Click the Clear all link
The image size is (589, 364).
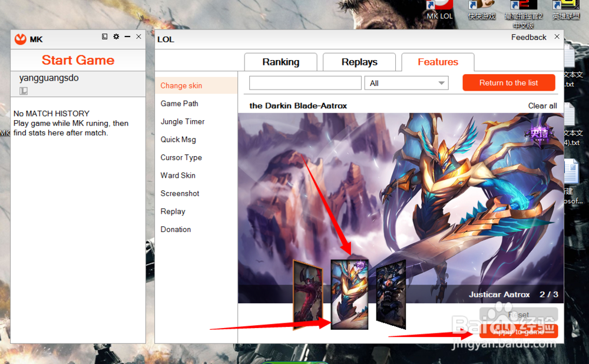[x=542, y=106]
